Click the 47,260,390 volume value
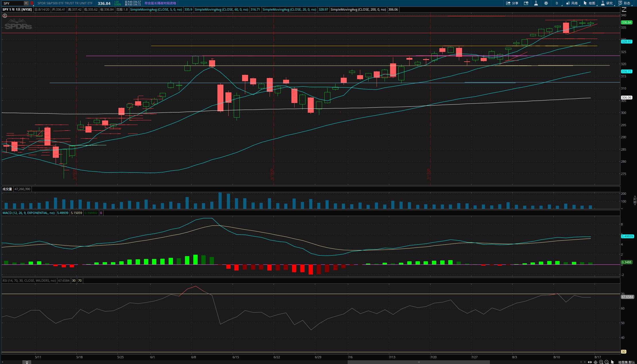 point(22,189)
